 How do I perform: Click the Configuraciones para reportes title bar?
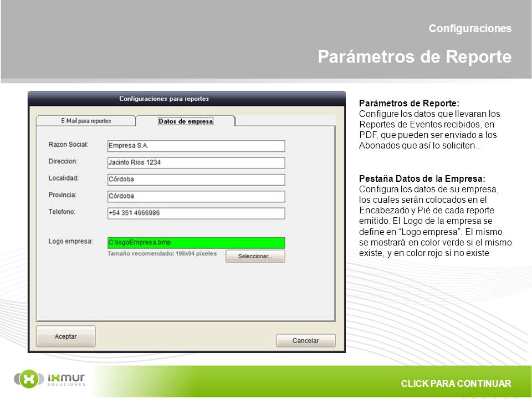[187, 99]
